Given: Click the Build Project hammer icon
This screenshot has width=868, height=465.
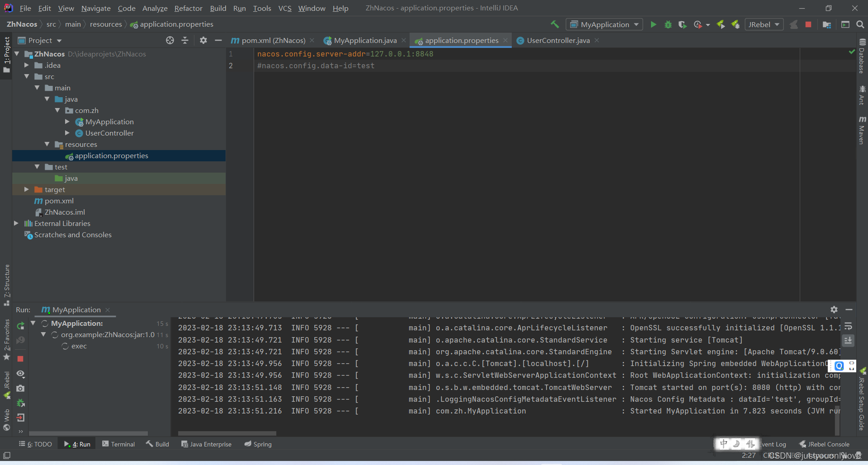Looking at the screenshot, I should coord(555,24).
